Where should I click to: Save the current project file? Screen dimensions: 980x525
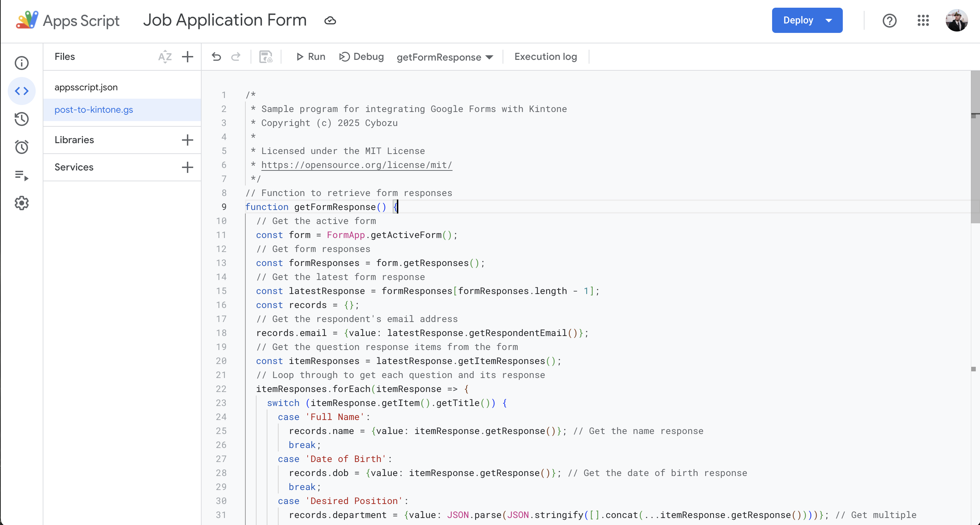[266, 56]
